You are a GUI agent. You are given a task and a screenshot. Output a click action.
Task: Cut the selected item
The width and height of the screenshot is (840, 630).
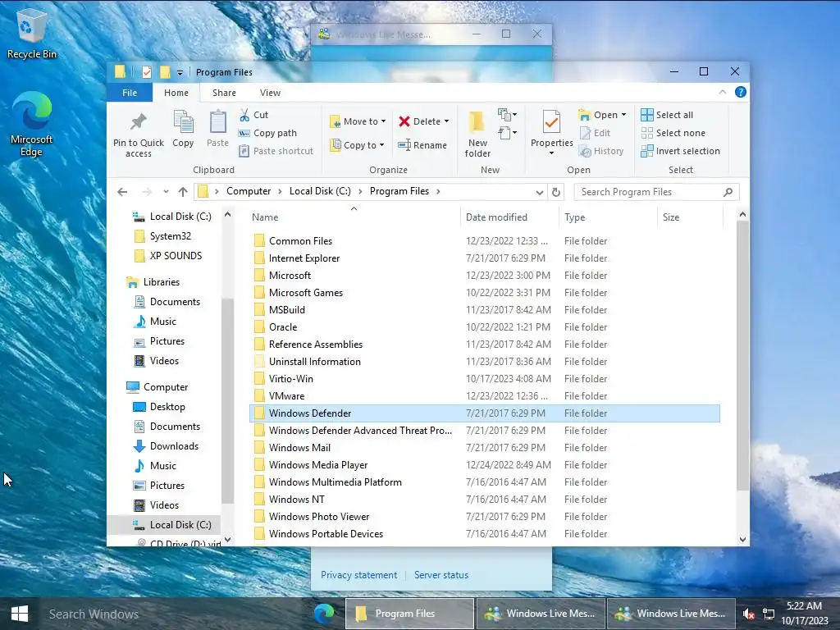tap(253, 115)
